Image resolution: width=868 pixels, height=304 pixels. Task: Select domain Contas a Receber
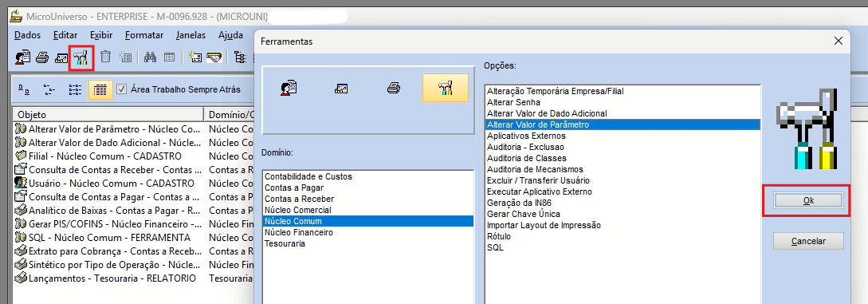click(368, 199)
